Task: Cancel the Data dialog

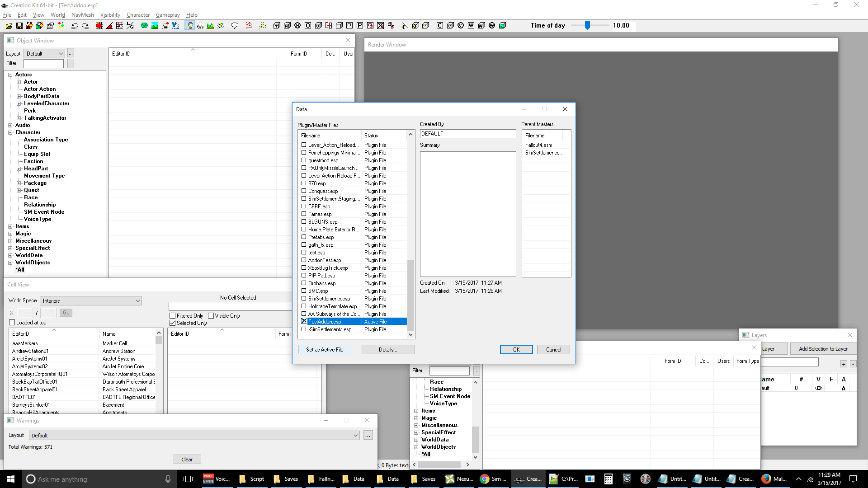Action: (x=553, y=350)
